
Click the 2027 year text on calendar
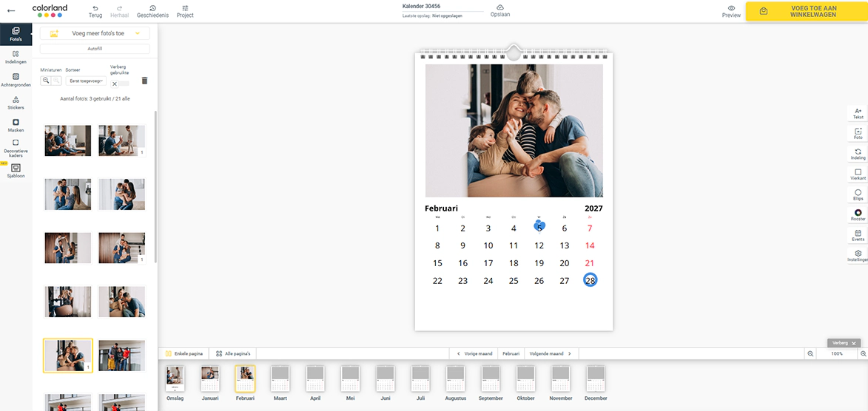click(593, 208)
